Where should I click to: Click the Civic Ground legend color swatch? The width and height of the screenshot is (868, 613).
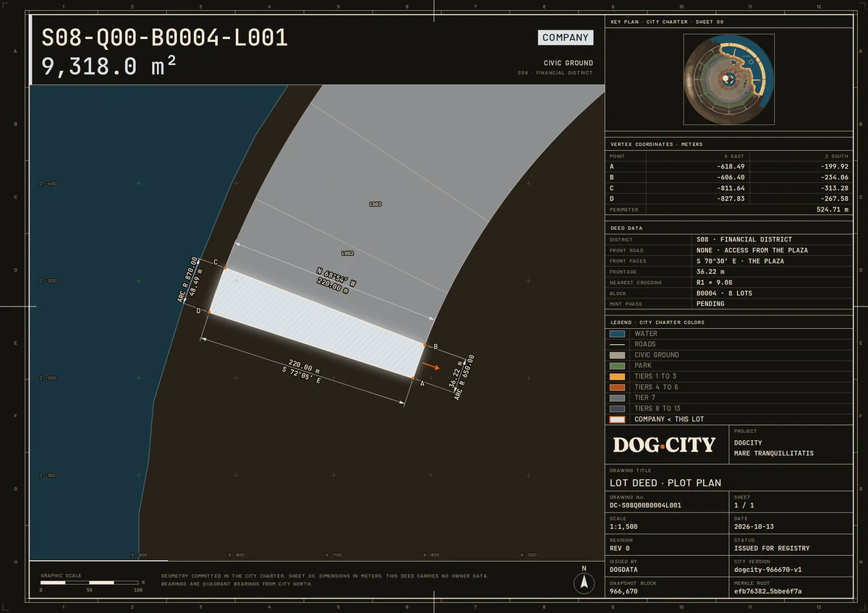point(617,355)
